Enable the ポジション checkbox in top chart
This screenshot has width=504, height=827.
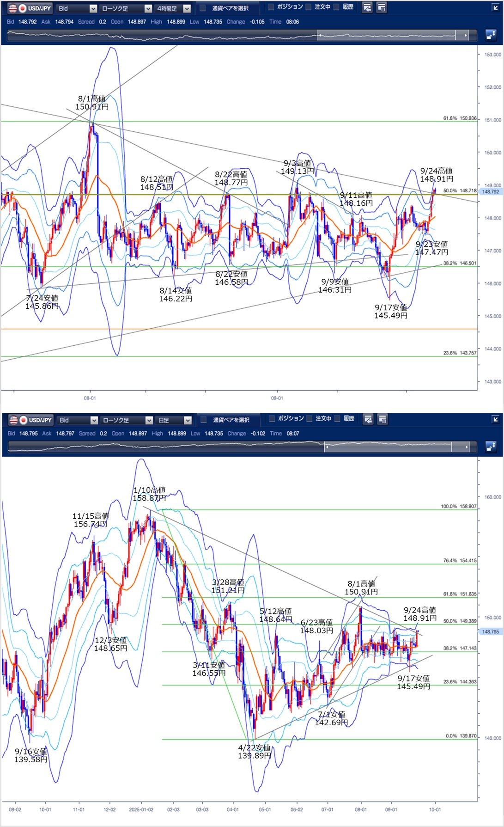click(x=271, y=7)
